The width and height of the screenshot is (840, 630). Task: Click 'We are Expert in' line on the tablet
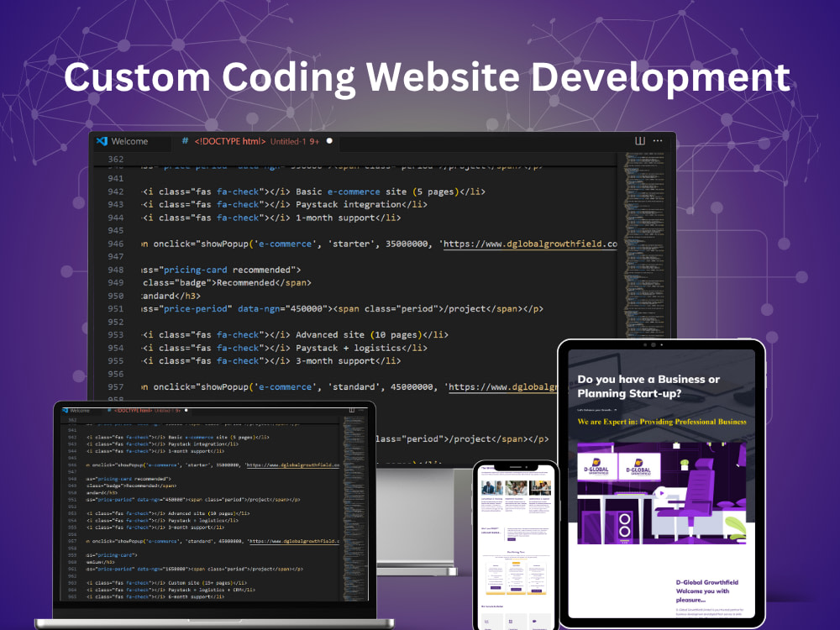(x=662, y=423)
